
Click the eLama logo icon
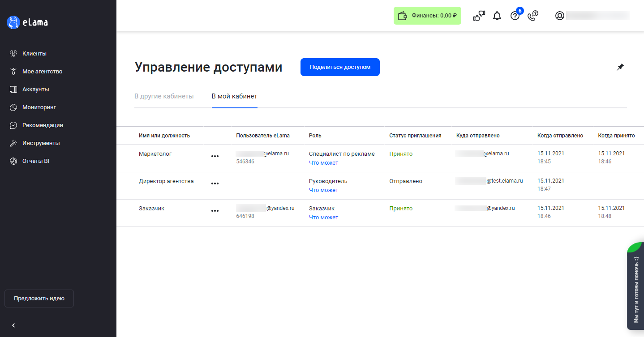coord(13,22)
